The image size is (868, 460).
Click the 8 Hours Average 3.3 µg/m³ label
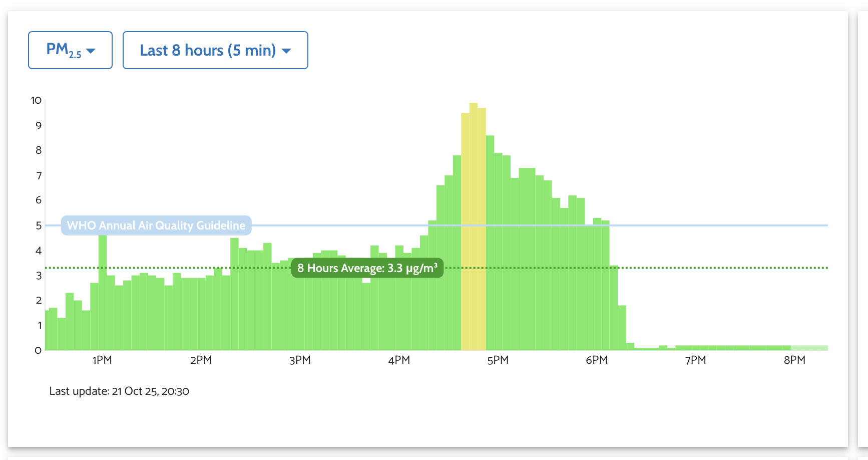click(x=367, y=268)
